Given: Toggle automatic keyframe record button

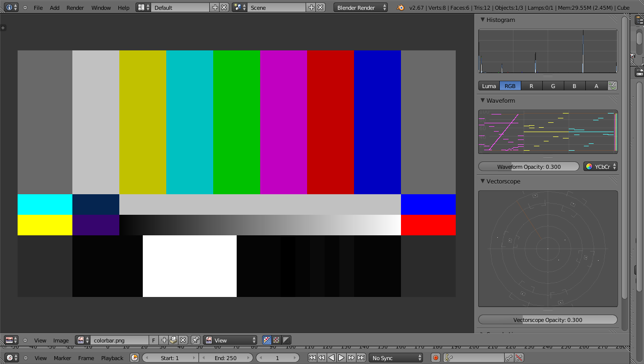Looking at the screenshot, I should coord(436,358).
